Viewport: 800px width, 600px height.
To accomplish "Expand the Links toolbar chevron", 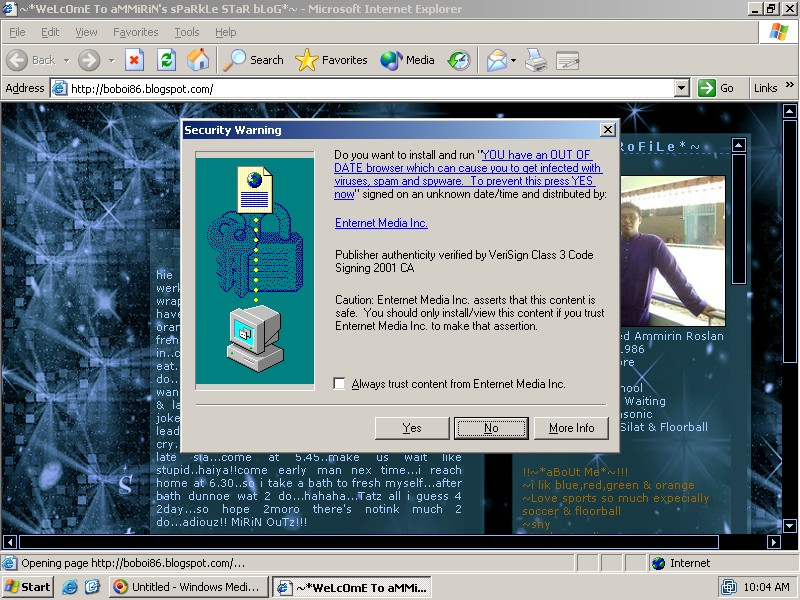I will (x=789, y=85).
